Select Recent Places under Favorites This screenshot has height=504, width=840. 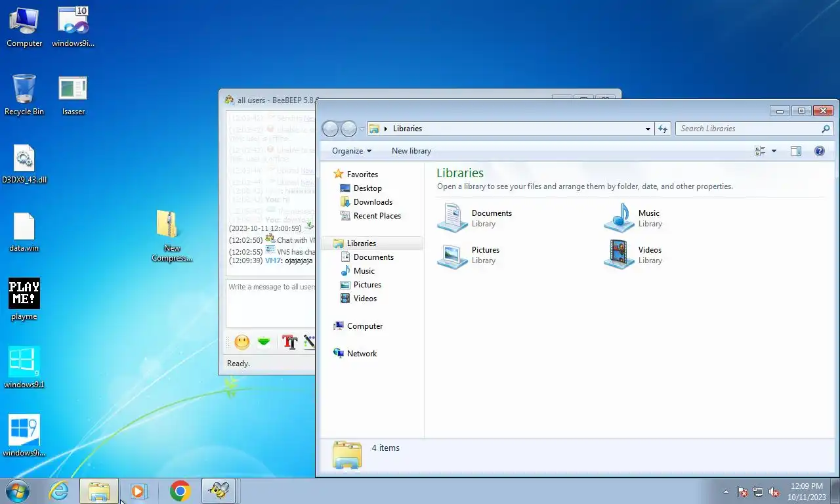pyautogui.click(x=371, y=215)
